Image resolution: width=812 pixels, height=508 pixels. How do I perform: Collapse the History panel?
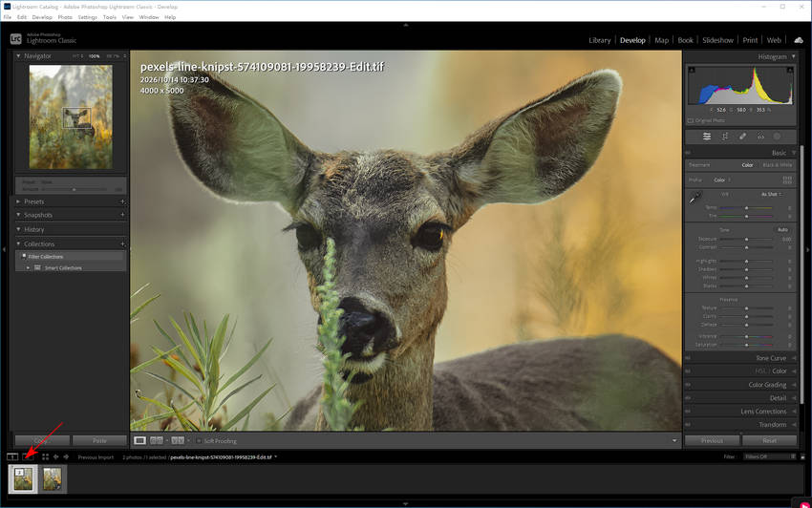pos(19,229)
